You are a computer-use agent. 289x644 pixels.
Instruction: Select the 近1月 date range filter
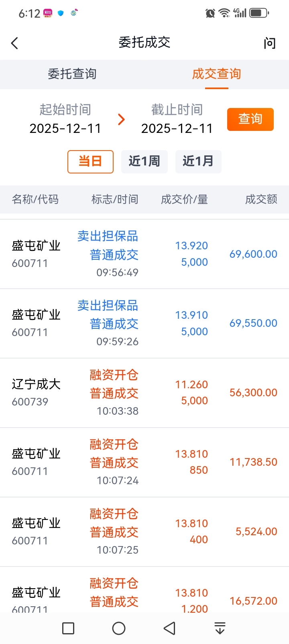click(198, 161)
